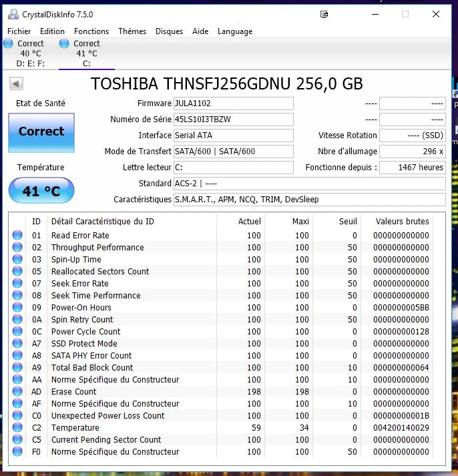The height and width of the screenshot is (476, 458).
Task: Click the Actuel column header
Action: click(249, 221)
